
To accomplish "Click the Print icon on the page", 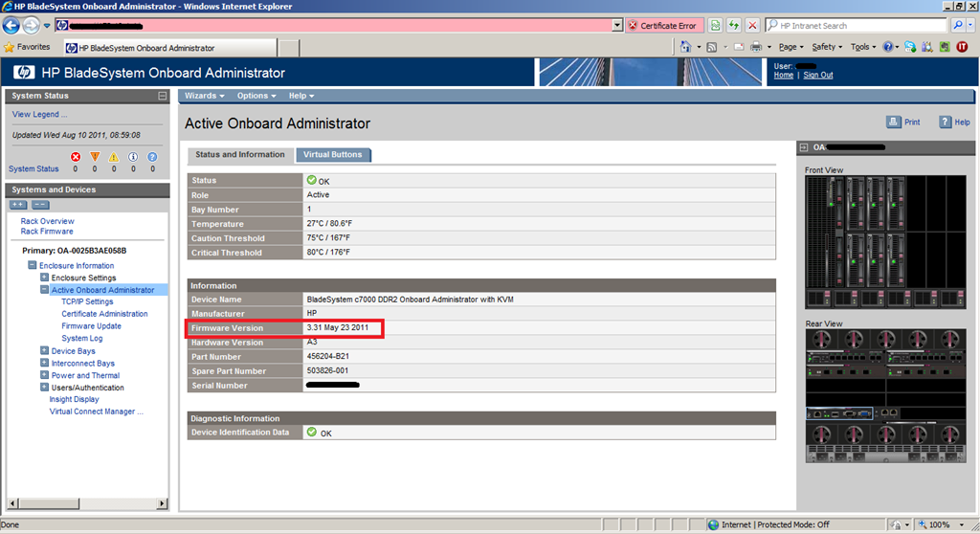I will point(892,122).
